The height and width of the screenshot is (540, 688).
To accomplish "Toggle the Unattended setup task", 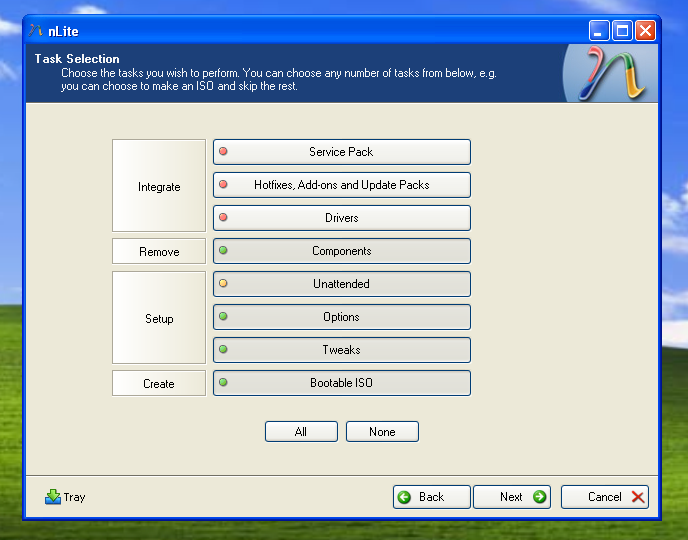I will point(341,284).
